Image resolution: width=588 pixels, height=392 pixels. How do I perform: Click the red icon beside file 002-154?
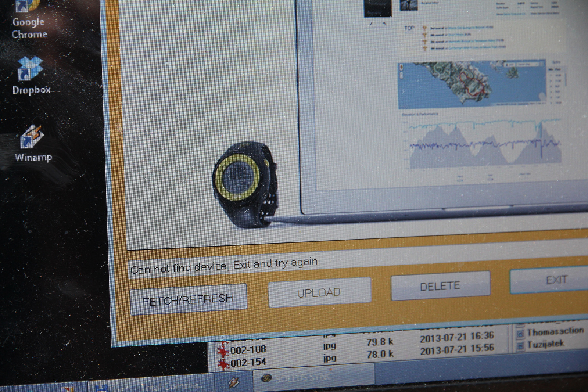point(223,364)
